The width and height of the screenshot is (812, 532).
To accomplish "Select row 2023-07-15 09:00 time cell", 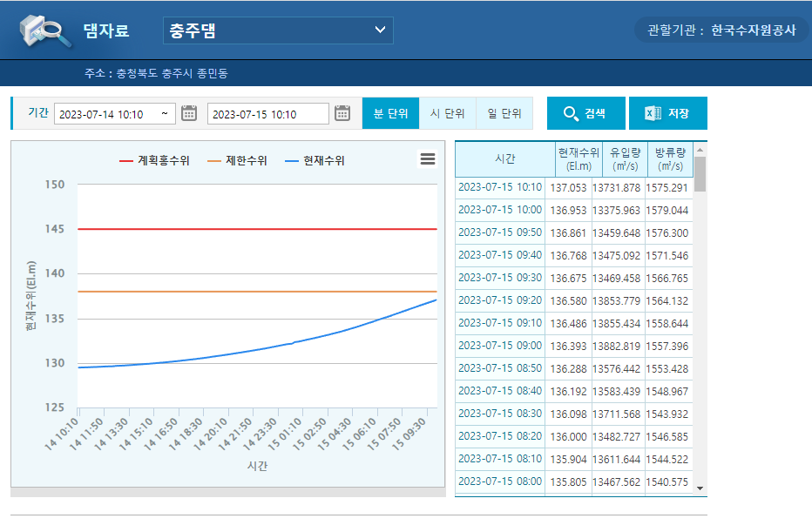I will click(x=500, y=345).
